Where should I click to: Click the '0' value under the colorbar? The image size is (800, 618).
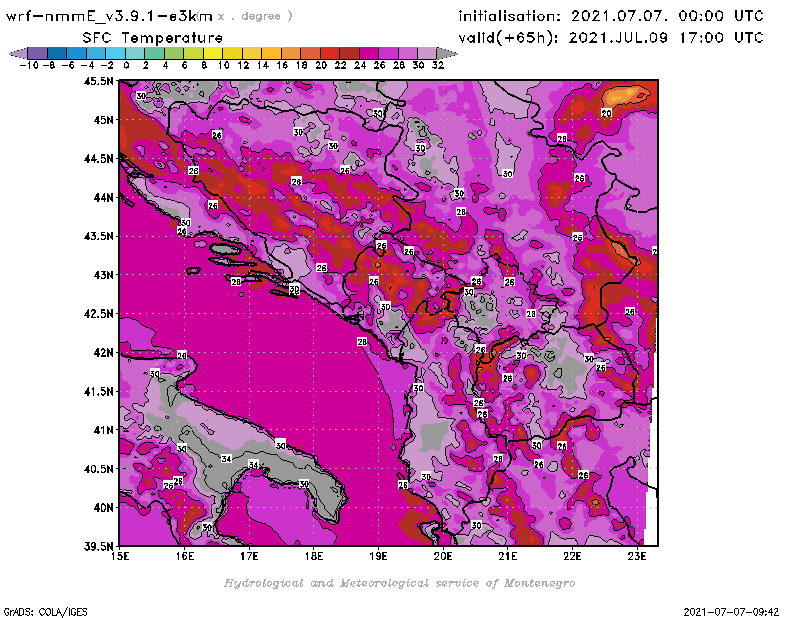[x=127, y=65]
